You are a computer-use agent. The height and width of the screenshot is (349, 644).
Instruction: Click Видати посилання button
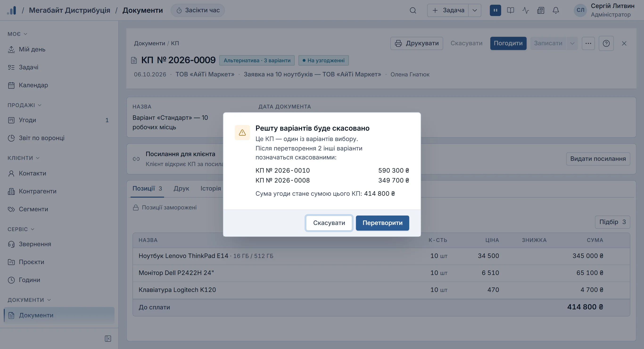point(598,159)
